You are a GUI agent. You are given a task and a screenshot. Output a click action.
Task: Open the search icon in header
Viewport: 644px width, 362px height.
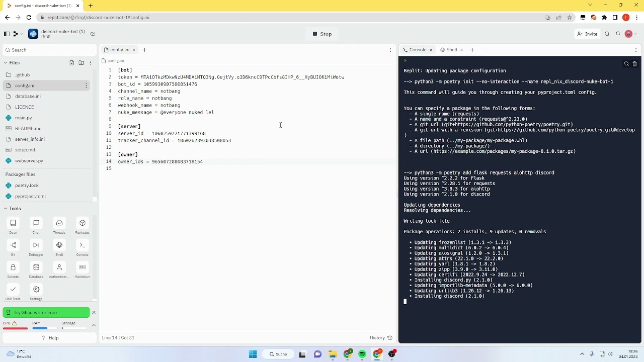coord(607,34)
